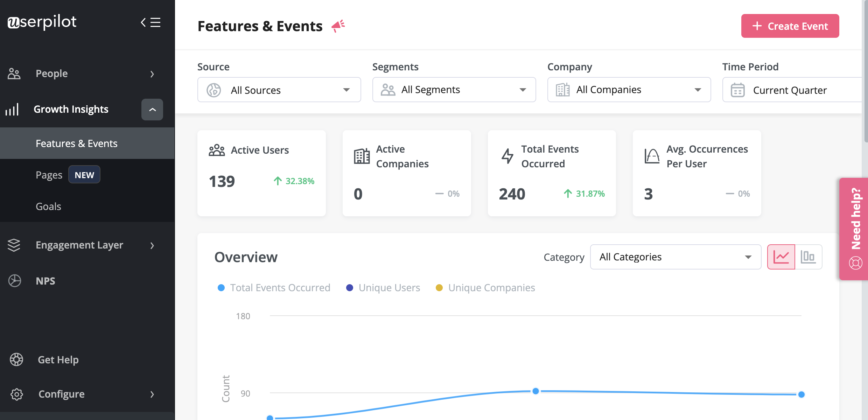Click the line chart toggle icon

click(x=781, y=256)
